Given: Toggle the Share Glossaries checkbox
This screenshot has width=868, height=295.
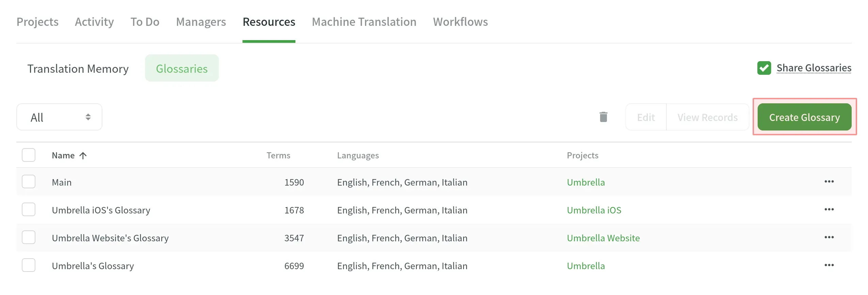Looking at the screenshot, I should coord(764,68).
